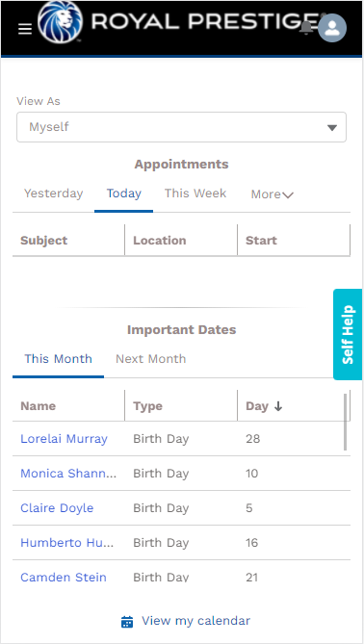Open Camden Stein's contact link
The height and width of the screenshot is (644, 364).
click(64, 577)
